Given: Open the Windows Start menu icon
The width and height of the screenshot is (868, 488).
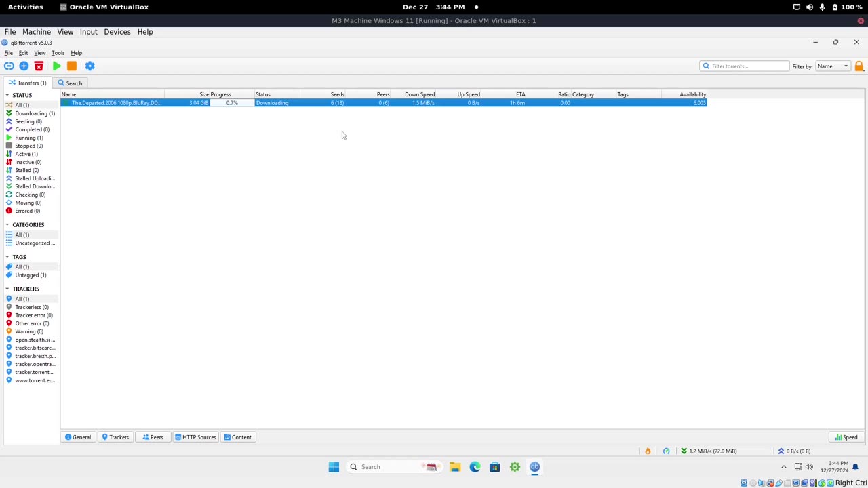Looking at the screenshot, I should (x=334, y=467).
